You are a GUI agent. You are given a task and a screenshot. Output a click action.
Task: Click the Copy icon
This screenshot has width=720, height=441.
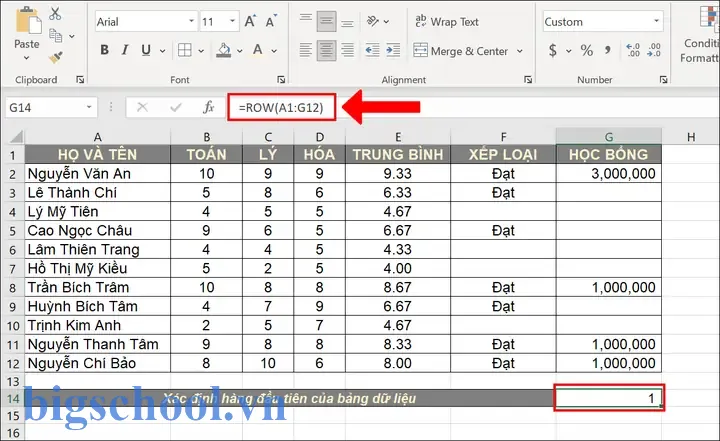click(56, 35)
